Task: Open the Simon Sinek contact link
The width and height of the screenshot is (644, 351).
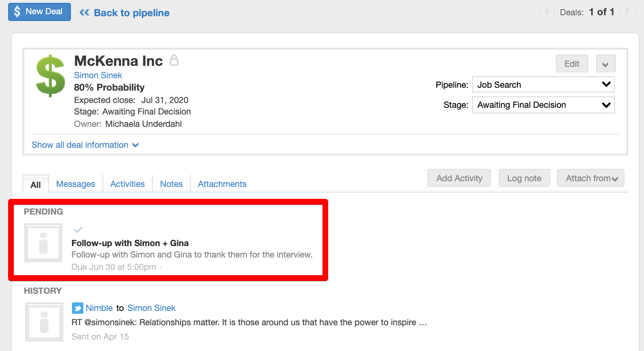Action: coord(98,75)
